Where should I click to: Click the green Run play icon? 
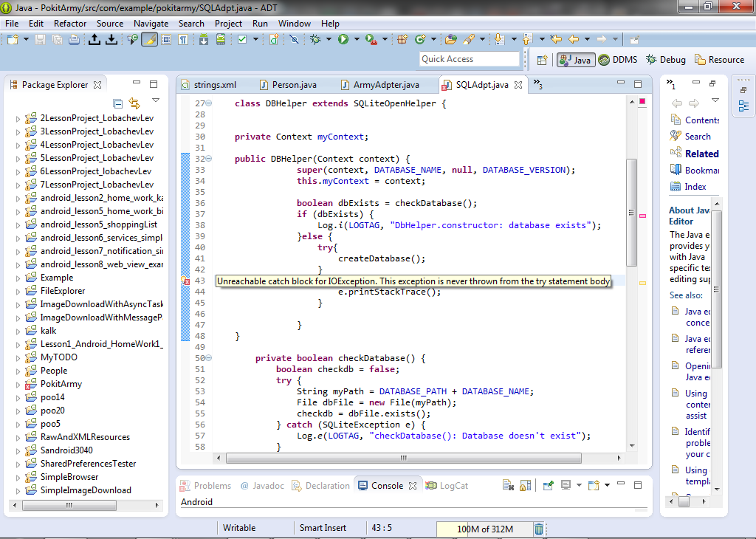click(343, 40)
